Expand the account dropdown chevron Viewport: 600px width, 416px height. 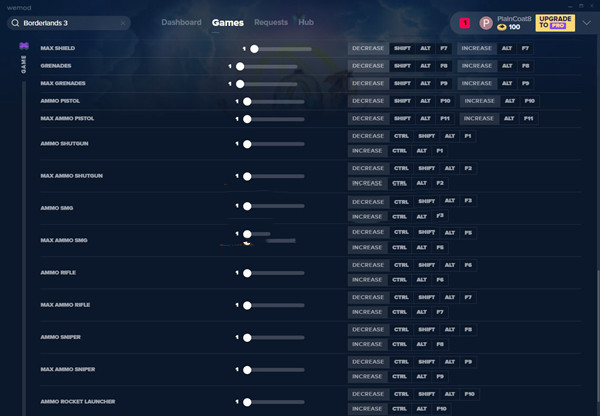(x=586, y=22)
